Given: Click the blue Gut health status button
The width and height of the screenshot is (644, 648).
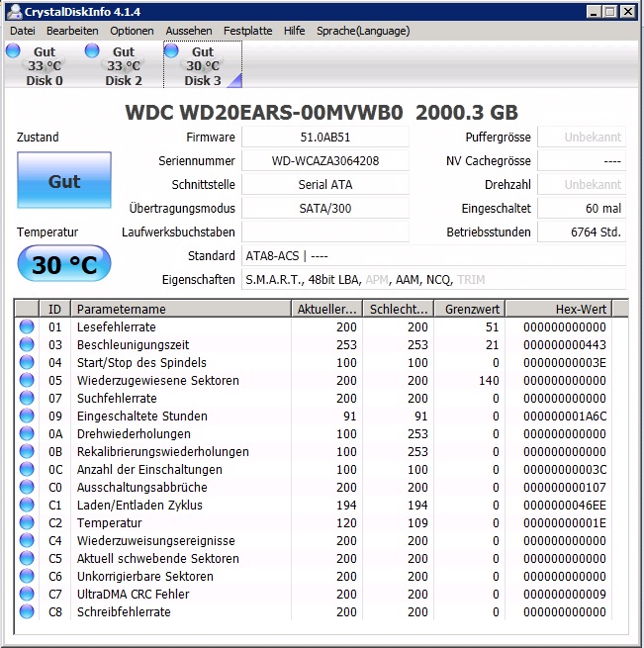Looking at the screenshot, I should [64, 180].
